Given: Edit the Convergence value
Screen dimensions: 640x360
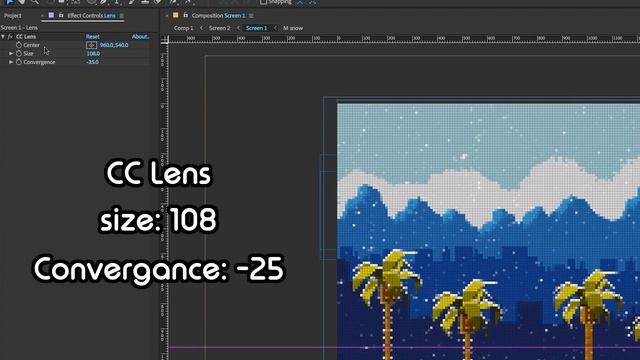Looking at the screenshot, I should point(92,62).
